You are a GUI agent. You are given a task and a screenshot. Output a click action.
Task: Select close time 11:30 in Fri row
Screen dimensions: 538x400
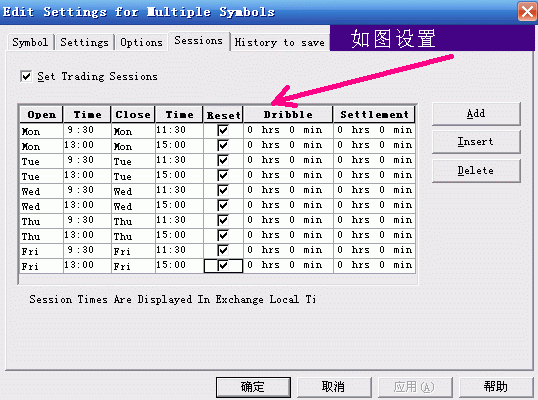[x=179, y=250]
